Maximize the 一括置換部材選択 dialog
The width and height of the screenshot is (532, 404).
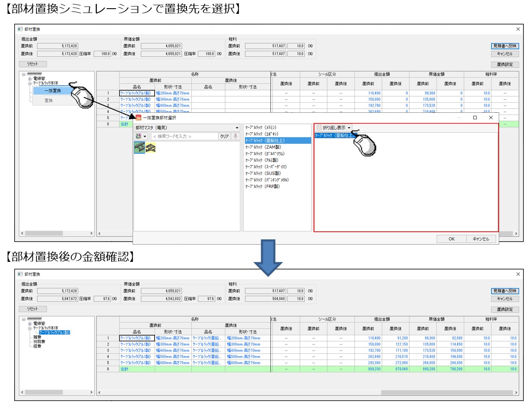tap(475, 118)
